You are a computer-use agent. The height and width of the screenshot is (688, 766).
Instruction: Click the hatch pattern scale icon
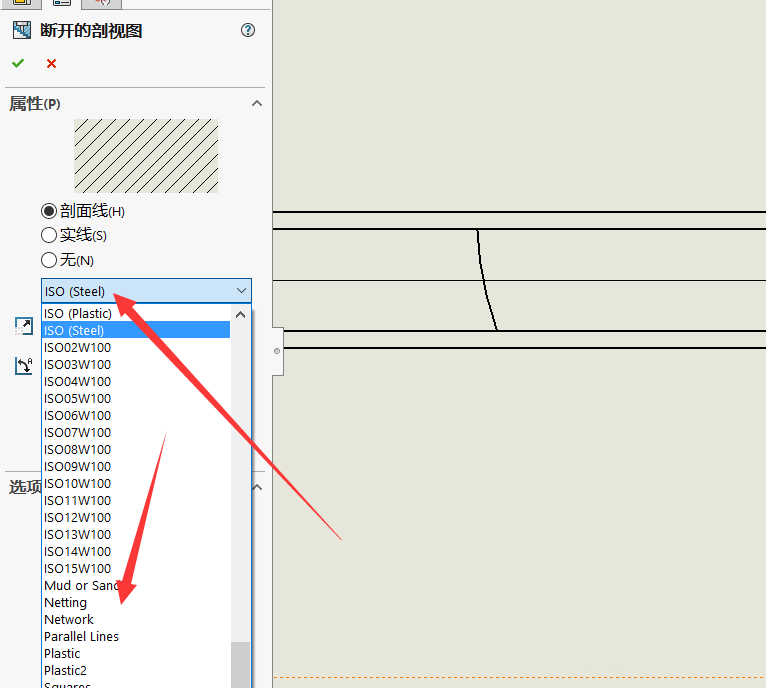coord(23,326)
